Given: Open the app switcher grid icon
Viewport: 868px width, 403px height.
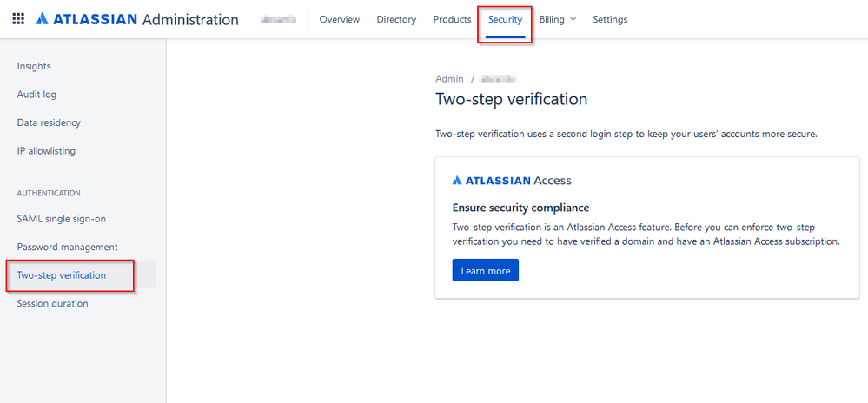Looking at the screenshot, I should coord(18,19).
